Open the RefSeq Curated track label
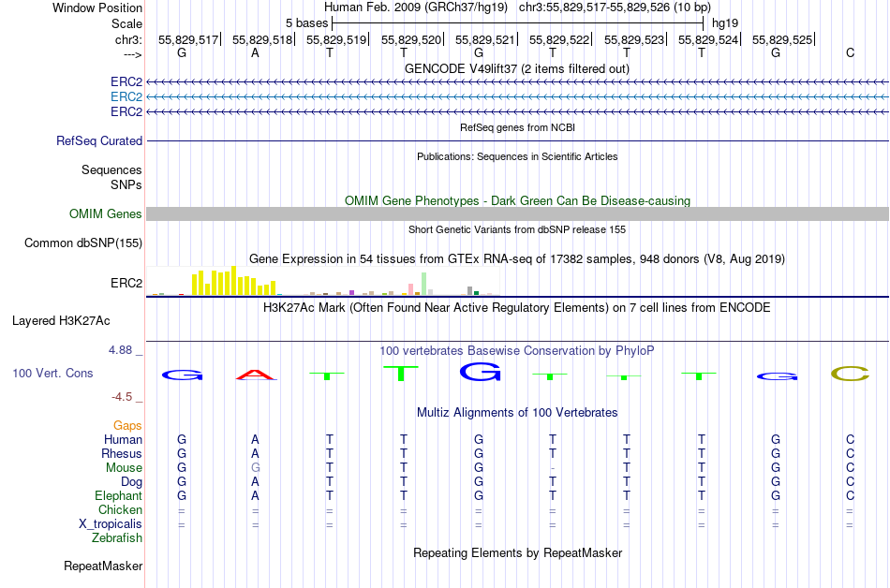 pyautogui.click(x=99, y=140)
